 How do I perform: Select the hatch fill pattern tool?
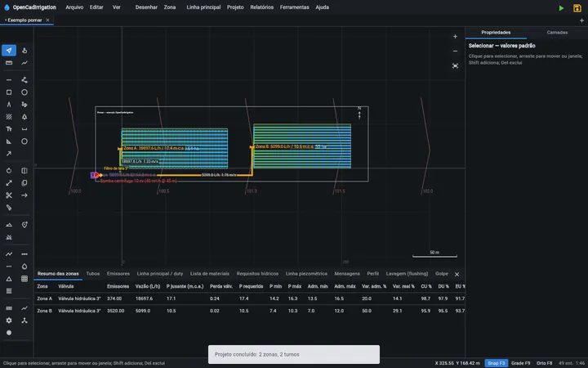9,117
